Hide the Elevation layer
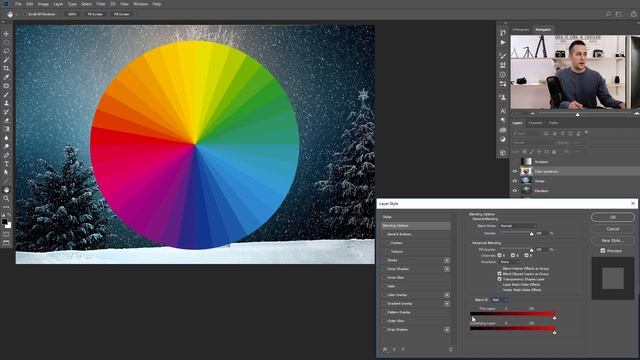Viewport: 640px width, 360px height. tap(515, 191)
